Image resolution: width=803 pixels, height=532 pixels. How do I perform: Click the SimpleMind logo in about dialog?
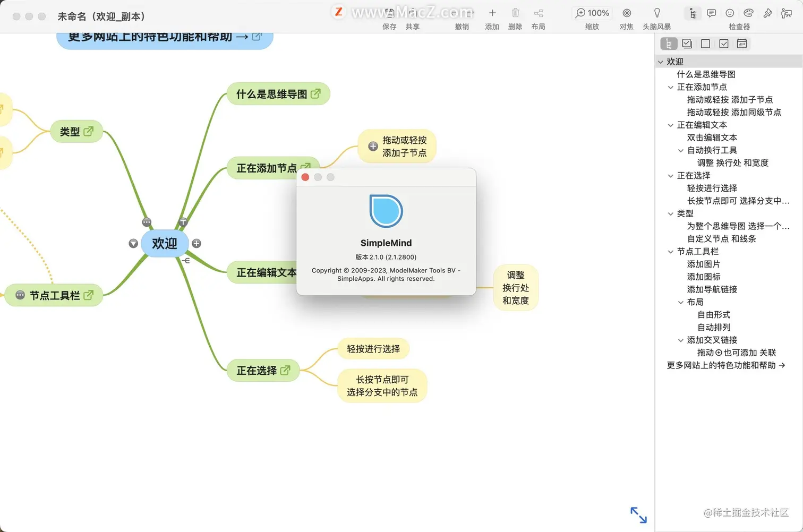pos(386,211)
